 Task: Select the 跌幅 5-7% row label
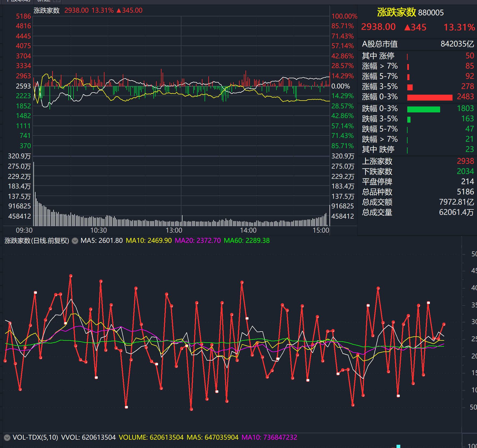click(x=380, y=129)
